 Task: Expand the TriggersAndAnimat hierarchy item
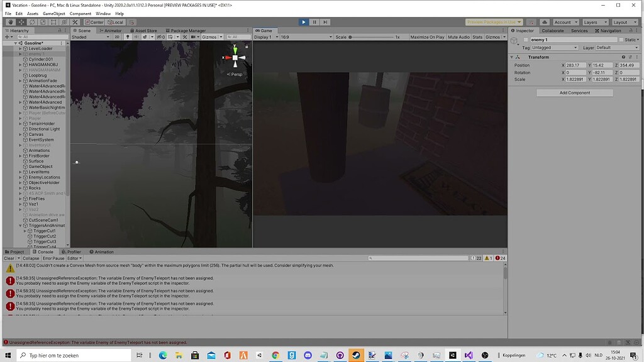[x=19, y=226]
